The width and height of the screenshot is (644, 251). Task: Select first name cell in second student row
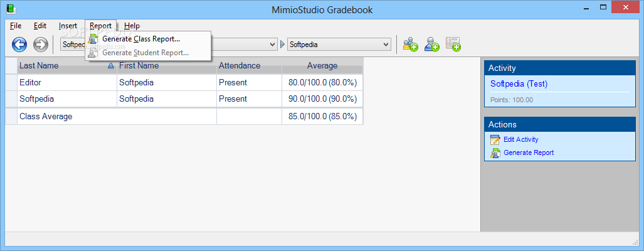(x=167, y=99)
